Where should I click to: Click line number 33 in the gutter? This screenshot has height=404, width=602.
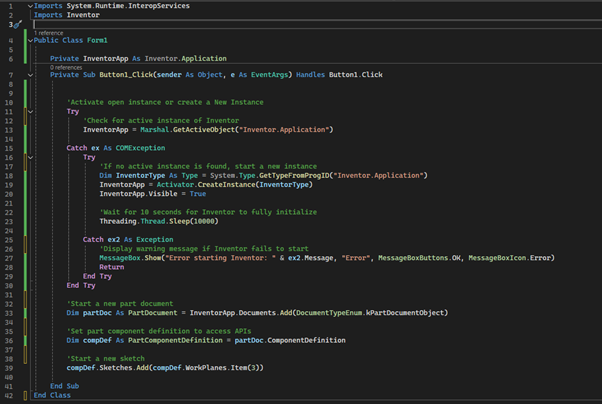pyautogui.click(x=8, y=313)
